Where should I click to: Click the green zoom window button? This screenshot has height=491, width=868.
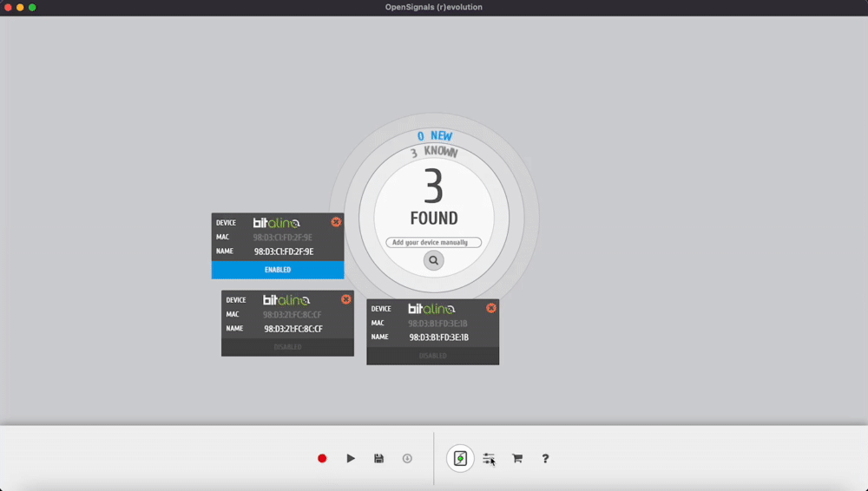click(32, 7)
